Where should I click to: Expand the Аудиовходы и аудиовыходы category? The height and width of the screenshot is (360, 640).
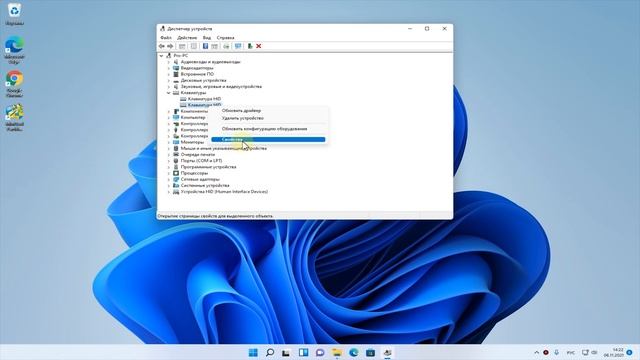pos(169,62)
